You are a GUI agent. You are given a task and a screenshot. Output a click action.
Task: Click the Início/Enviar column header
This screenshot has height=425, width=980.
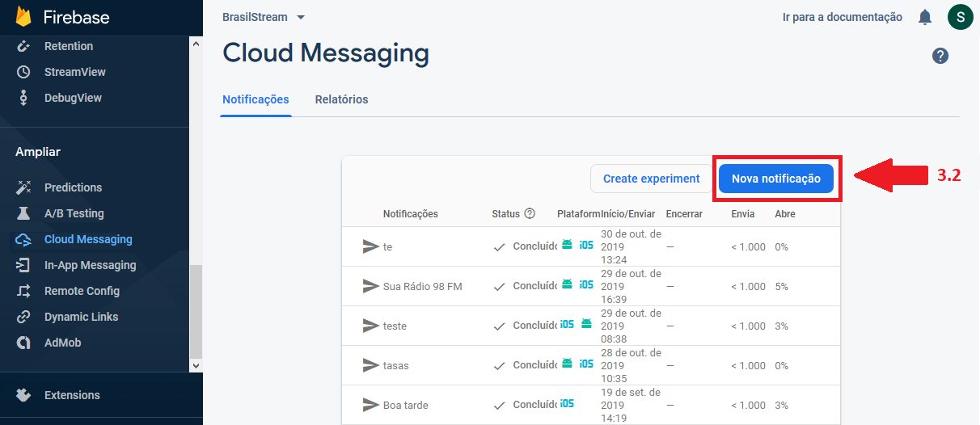pos(628,214)
